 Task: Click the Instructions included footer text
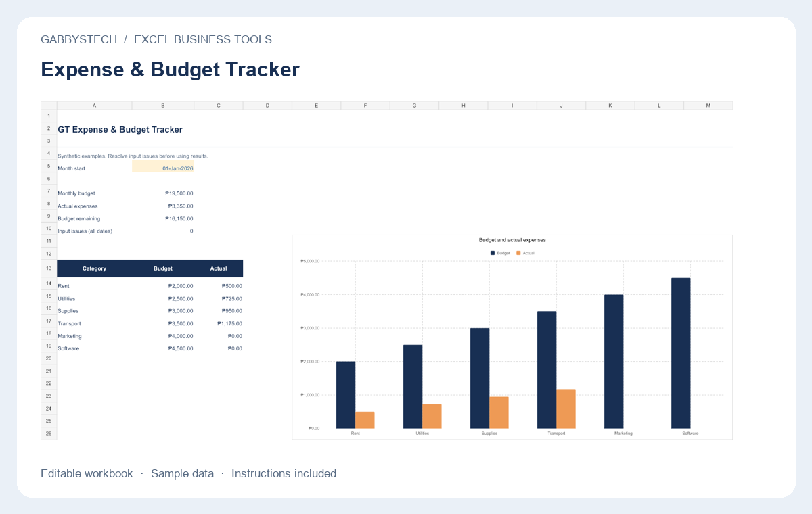coord(284,473)
